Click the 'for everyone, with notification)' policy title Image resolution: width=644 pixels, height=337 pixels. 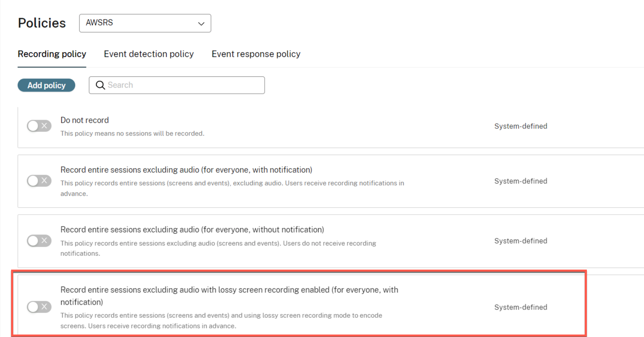click(x=186, y=170)
